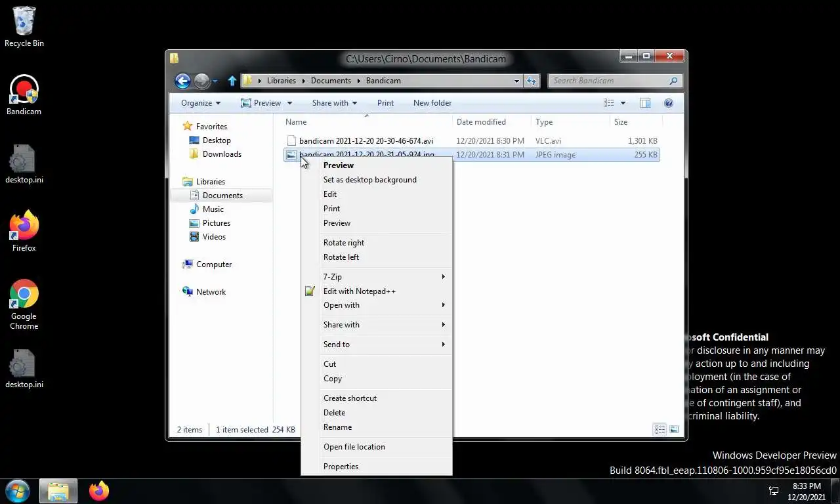Choose Delete from the context menu
The image size is (840, 504).
377,413
